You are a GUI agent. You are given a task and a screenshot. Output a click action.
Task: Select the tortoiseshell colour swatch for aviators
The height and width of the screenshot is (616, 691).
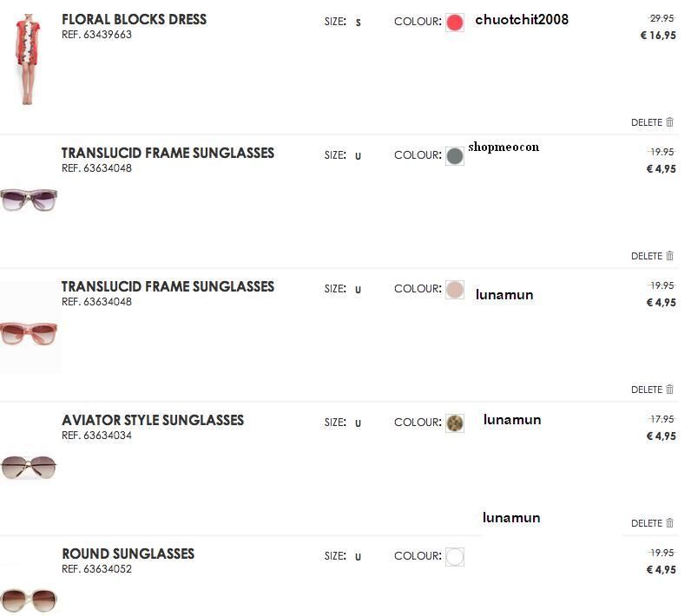(x=455, y=423)
